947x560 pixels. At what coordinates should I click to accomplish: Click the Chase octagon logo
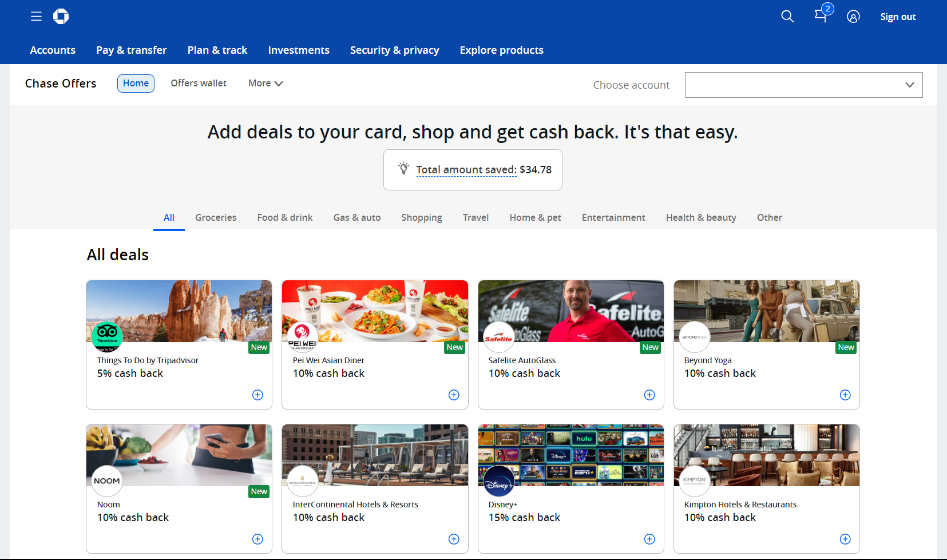coord(61,17)
